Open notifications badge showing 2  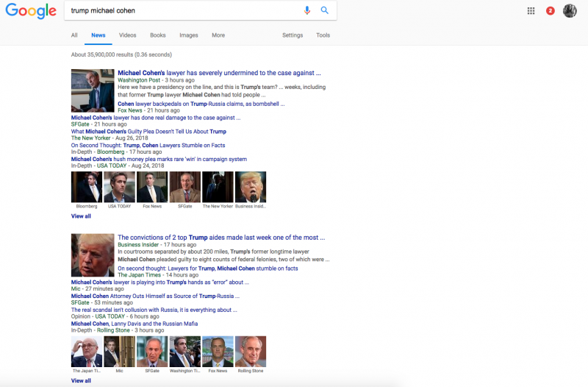point(550,11)
